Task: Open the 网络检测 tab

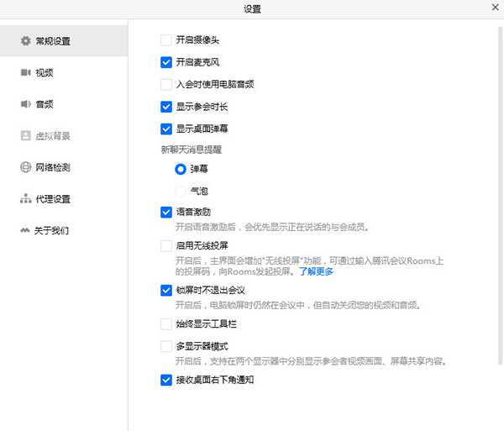Action: [x=52, y=167]
